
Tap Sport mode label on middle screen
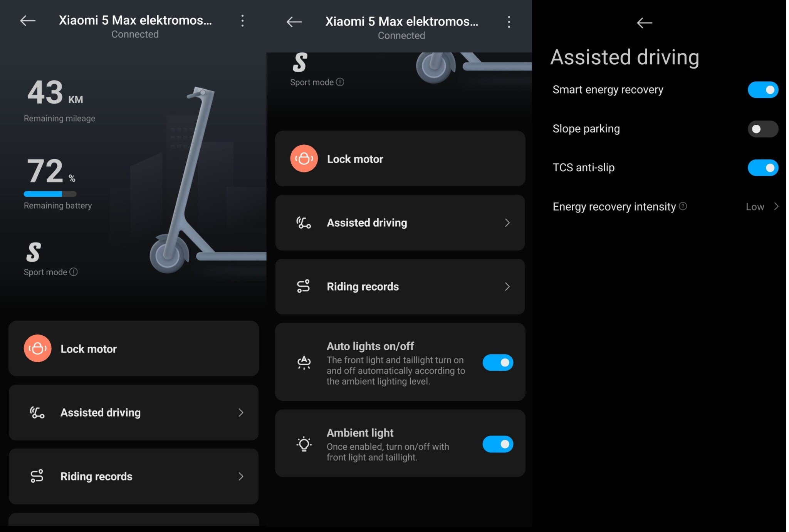click(x=312, y=82)
